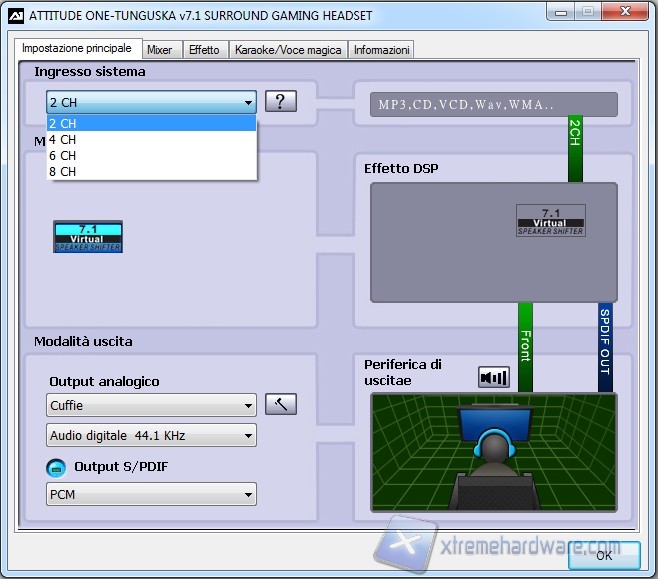The height and width of the screenshot is (579, 658).
Task: Open the hammer tool next to Cuffie
Action: (281, 405)
